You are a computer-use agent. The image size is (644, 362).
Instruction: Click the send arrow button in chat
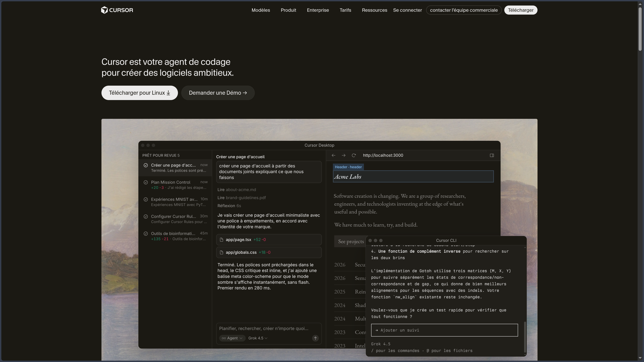click(315, 338)
